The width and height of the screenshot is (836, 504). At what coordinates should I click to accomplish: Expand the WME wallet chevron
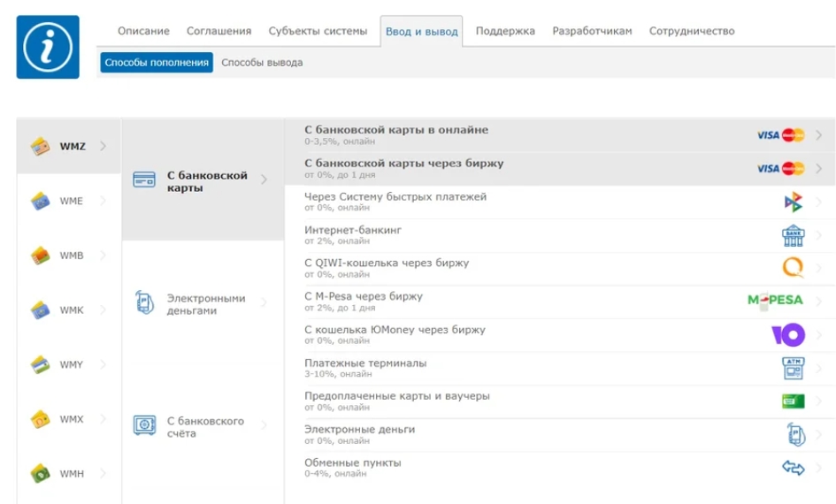pos(103,201)
